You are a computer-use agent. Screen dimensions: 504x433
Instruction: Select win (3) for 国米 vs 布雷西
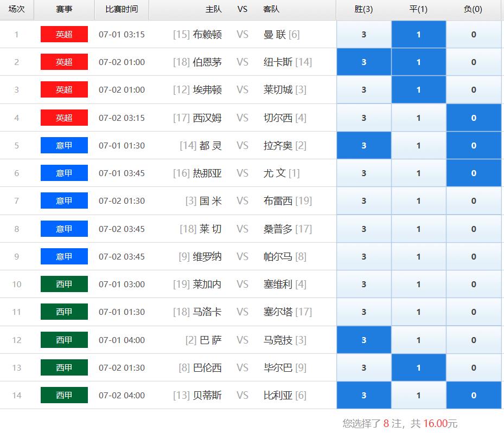[364, 201]
